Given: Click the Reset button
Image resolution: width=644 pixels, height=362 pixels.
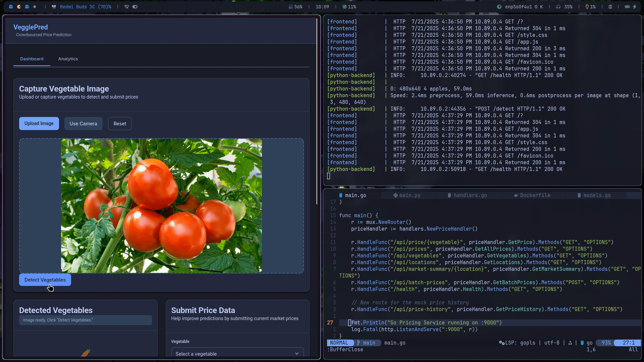Looking at the screenshot, I should coord(120,124).
